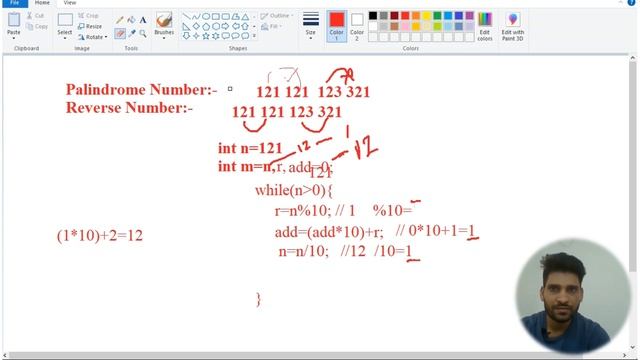The width and height of the screenshot is (640, 360).
Task: Switch to the Home tab
Action: 42,2
